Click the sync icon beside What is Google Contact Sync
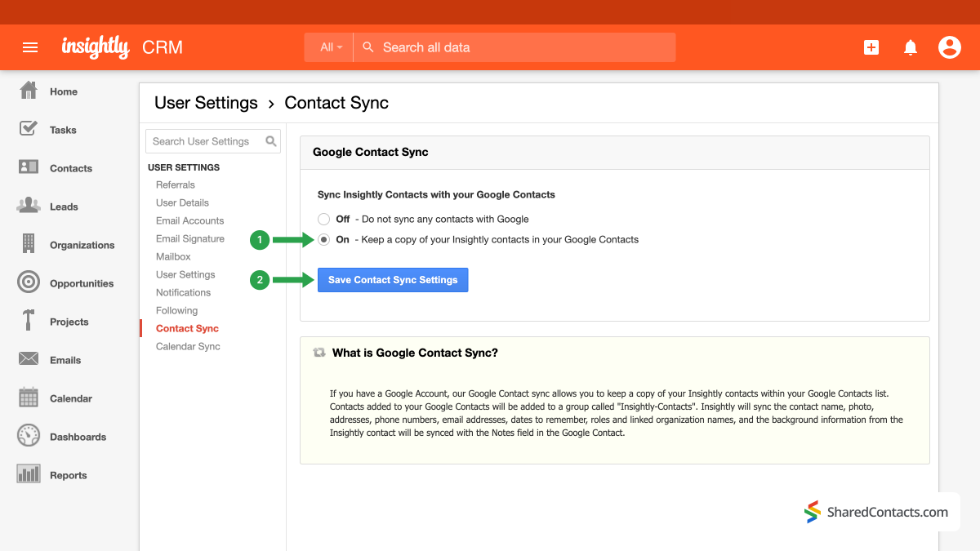 [319, 353]
